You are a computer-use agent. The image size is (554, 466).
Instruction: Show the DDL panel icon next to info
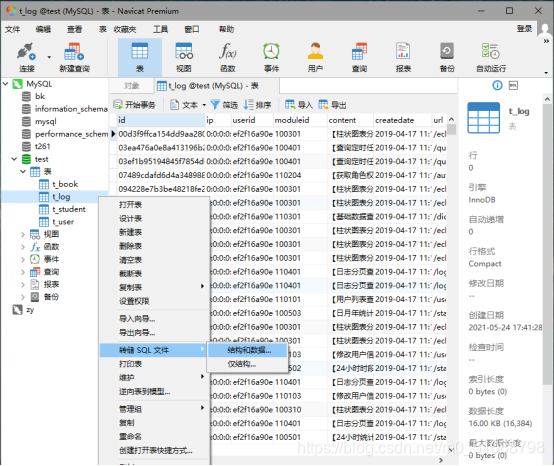tap(513, 85)
